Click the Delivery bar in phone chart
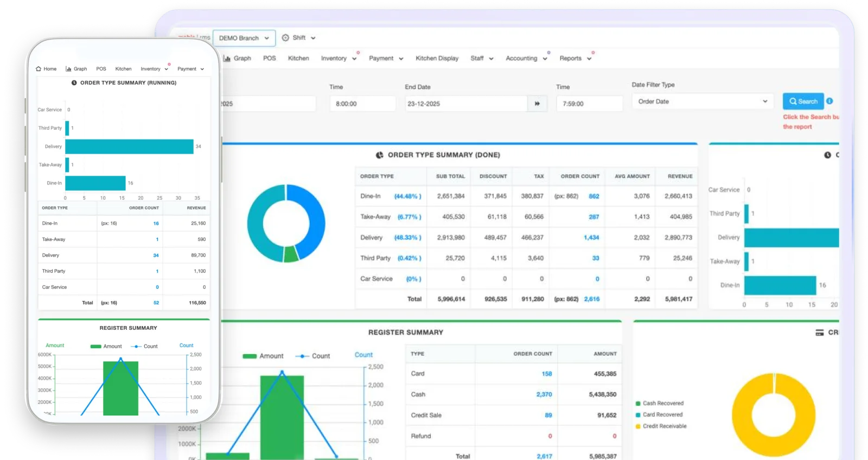 point(130,146)
